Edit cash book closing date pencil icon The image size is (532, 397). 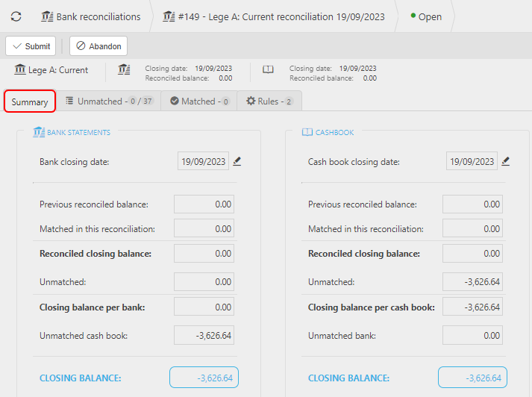[506, 161]
